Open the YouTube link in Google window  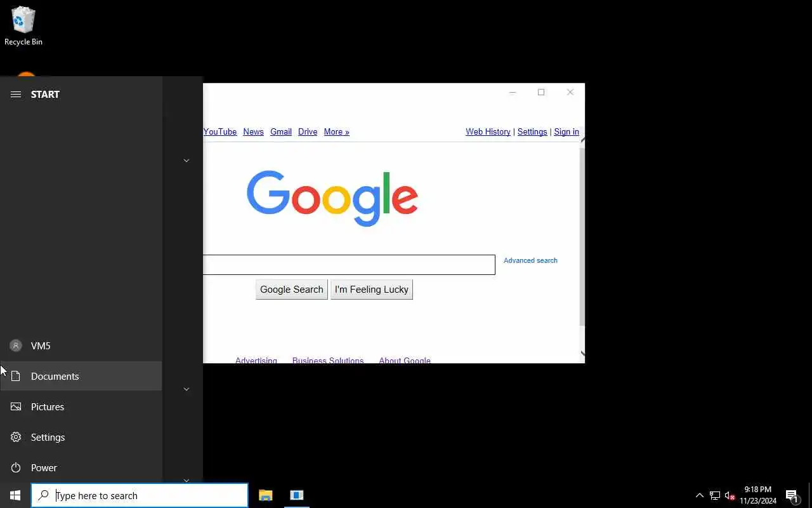pos(220,131)
